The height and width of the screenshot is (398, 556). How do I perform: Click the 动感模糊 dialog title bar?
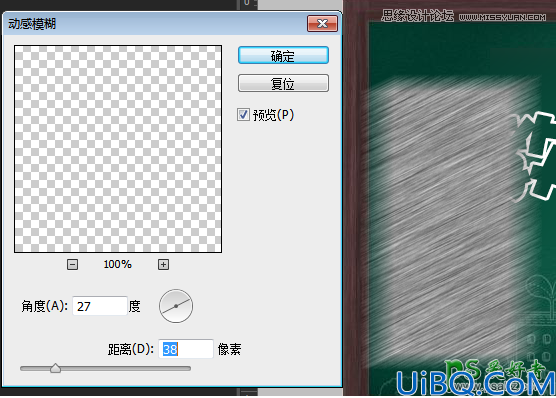tap(172, 23)
